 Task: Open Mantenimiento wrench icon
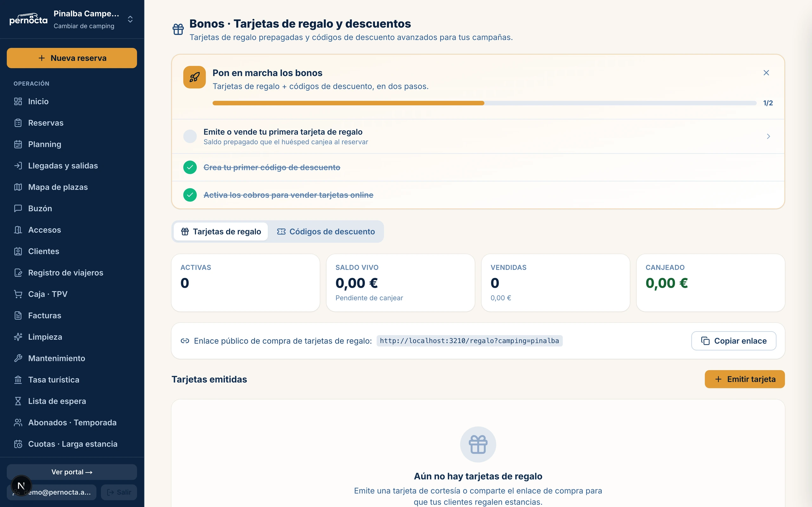pos(18,358)
